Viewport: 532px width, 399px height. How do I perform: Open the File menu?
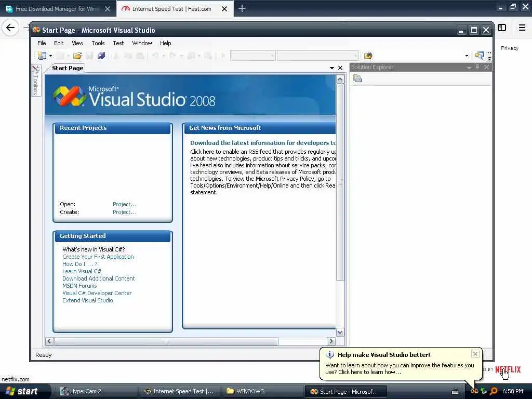42,43
